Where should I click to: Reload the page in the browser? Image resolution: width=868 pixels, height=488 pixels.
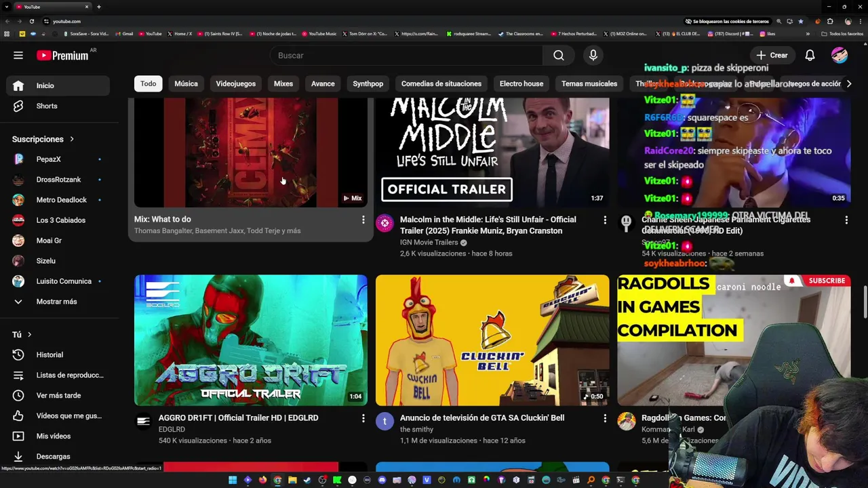[31, 21]
